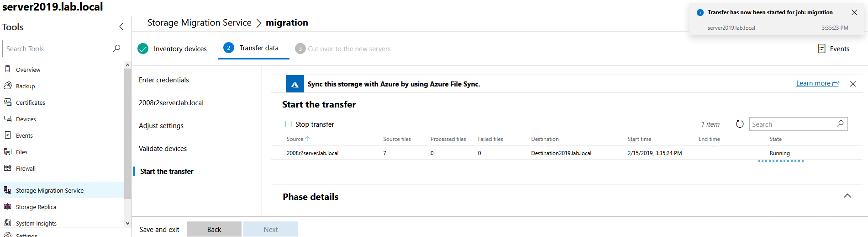Click the System Insights icon

(x=8, y=223)
